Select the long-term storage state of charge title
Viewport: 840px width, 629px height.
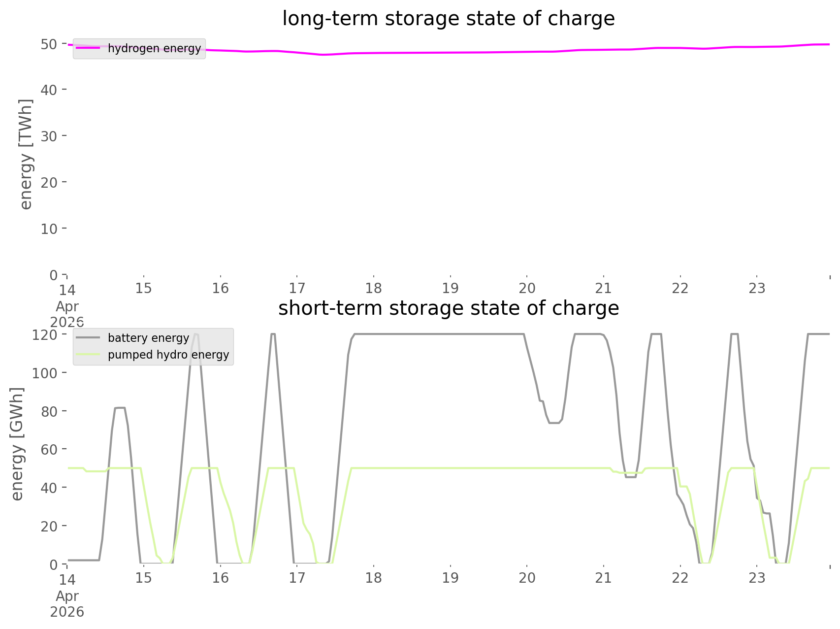(x=449, y=19)
